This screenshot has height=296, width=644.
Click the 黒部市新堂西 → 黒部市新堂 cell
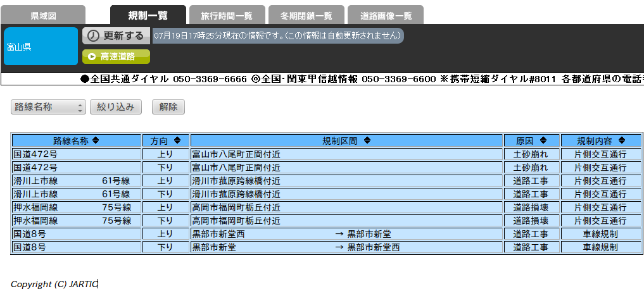(346, 234)
